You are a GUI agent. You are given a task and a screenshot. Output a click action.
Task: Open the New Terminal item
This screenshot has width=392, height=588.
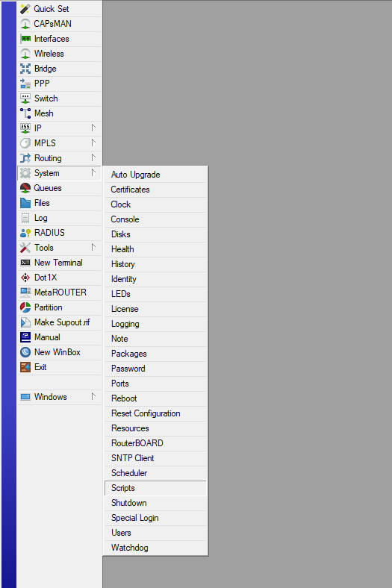[x=59, y=263]
